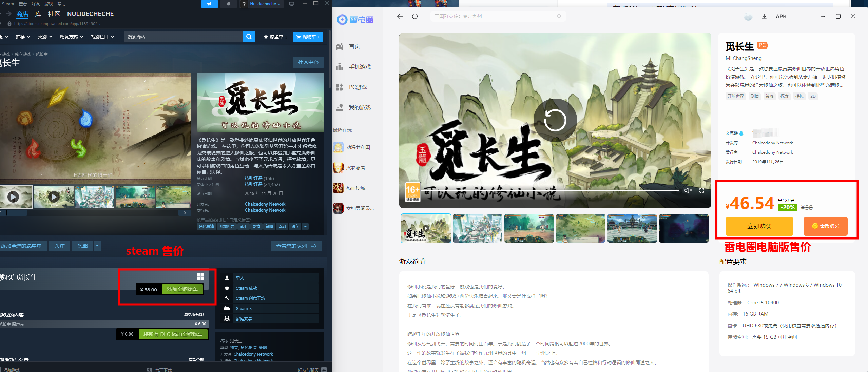The width and height of the screenshot is (868, 372).
Task: Click the back arrow in 雷电圈 toolbar
Action: 400,16
